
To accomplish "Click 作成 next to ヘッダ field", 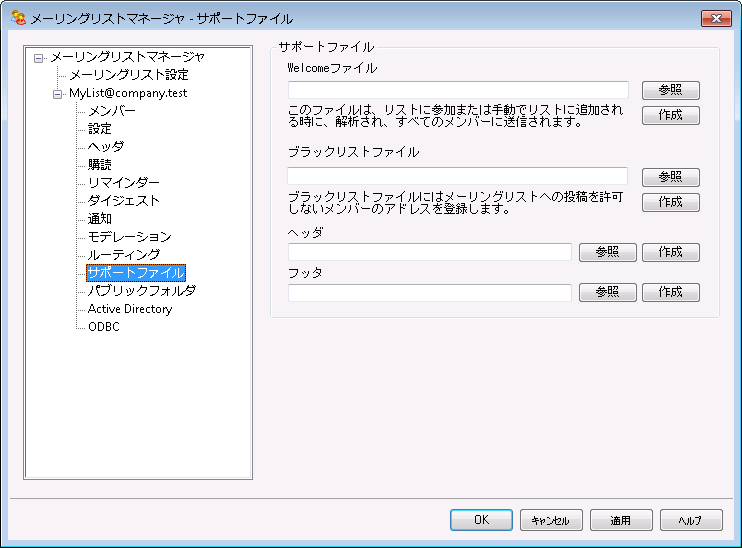I will pyautogui.click(x=670, y=252).
